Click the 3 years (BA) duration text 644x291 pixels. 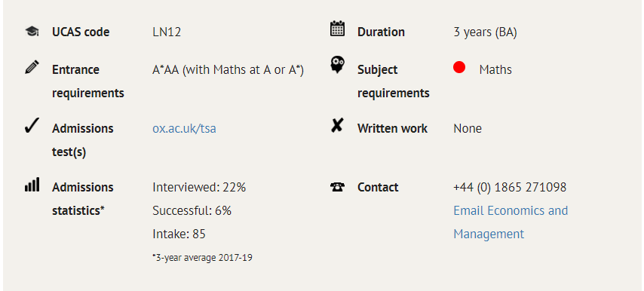(485, 32)
